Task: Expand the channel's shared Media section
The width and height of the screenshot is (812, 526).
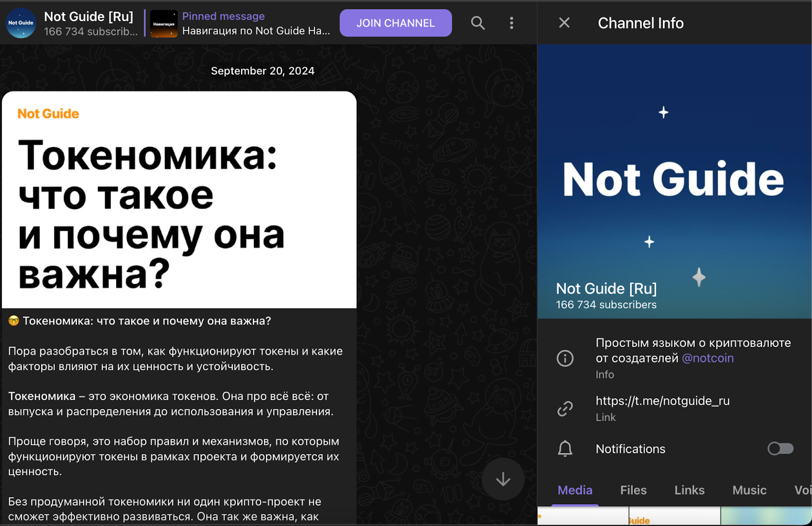Action: [x=574, y=490]
